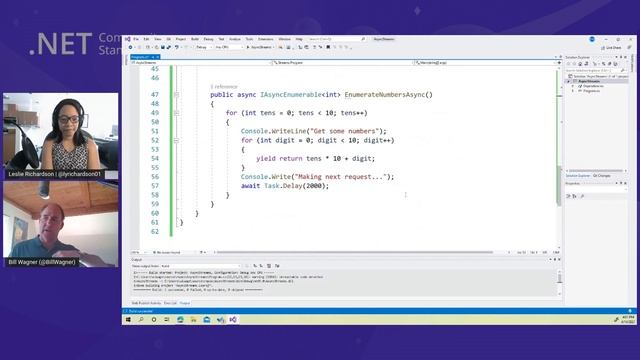Screen dimensions: 640x360
Task: Click the Visual Studio taskbar icon
Action: tap(233, 320)
